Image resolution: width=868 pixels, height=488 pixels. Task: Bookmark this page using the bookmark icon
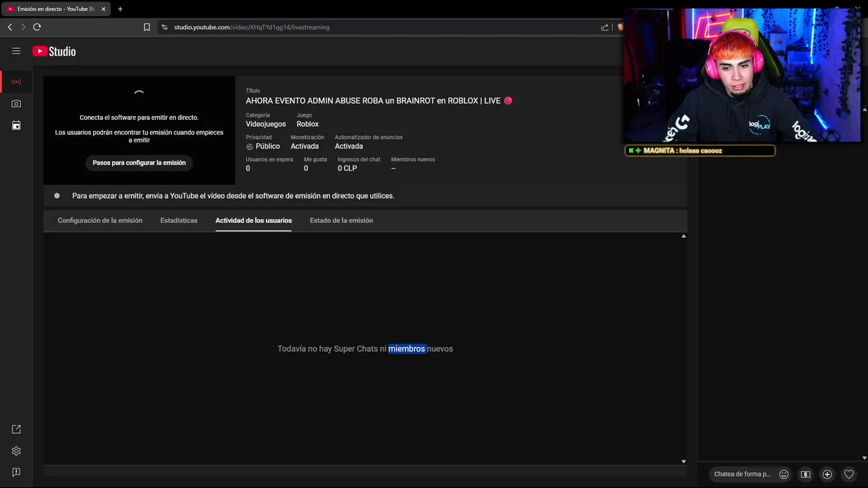146,27
